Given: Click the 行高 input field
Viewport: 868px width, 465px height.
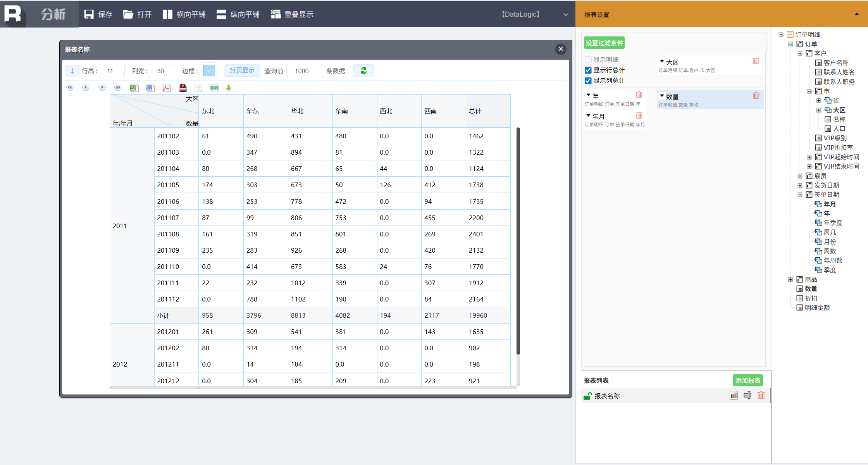Looking at the screenshot, I should click(x=112, y=71).
